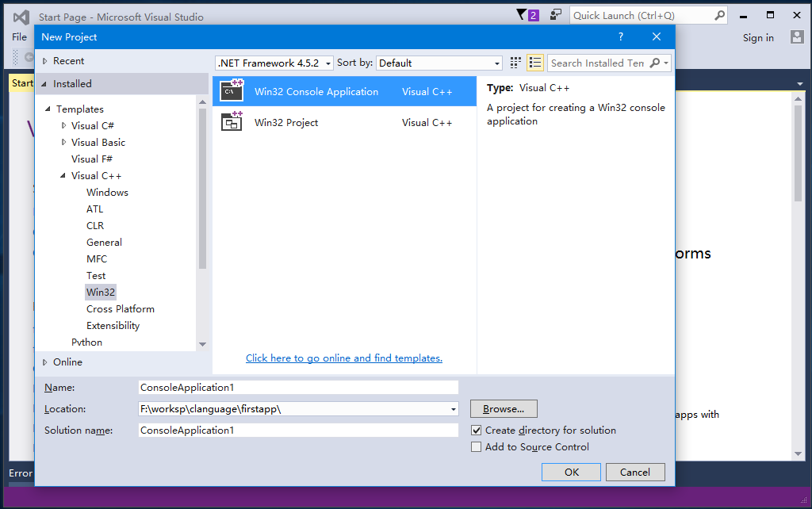This screenshot has height=509, width=812.
Task: Click the dialog help question mark
Action: 621,36
